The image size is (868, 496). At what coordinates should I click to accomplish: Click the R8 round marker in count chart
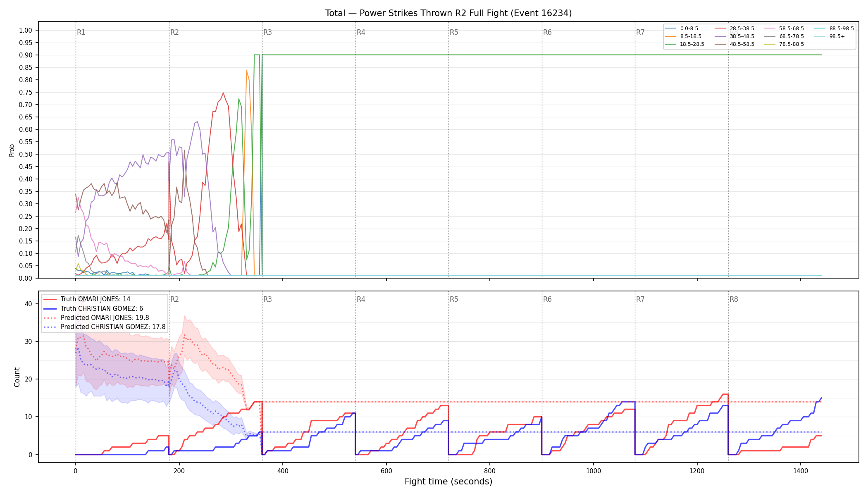tap(734, 299)
